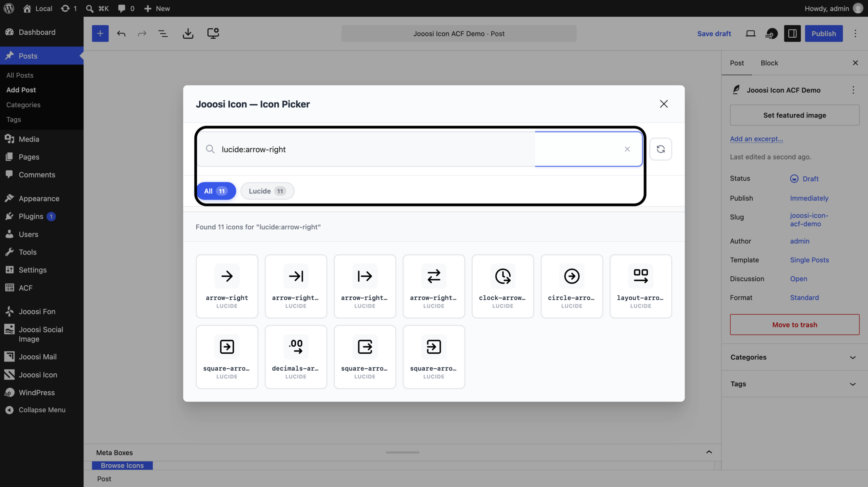Switch to the Block tab

(x=769, y=63)
